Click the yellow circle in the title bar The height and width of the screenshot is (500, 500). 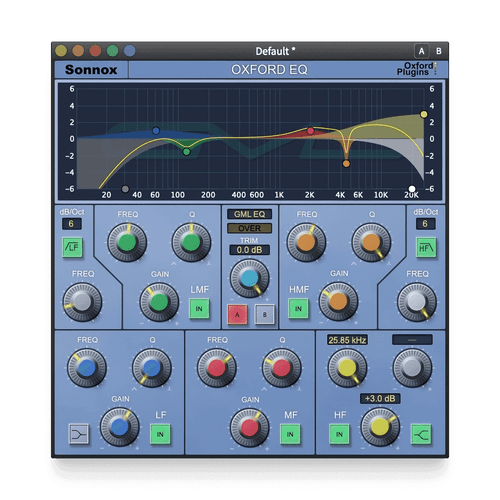(x=61, y=51)
